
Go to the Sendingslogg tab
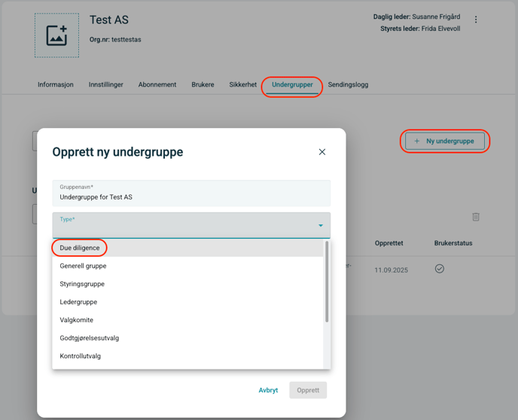347,85
